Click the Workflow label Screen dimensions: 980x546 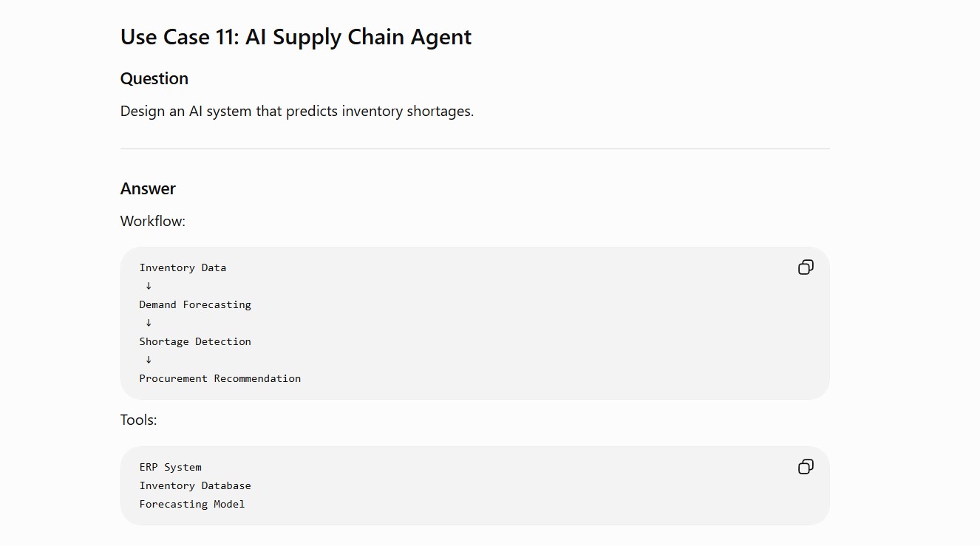point(153,221)
